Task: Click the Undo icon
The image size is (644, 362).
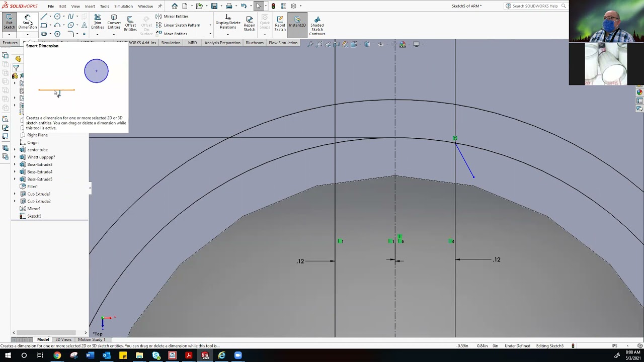Action: (x=244, y=6)
